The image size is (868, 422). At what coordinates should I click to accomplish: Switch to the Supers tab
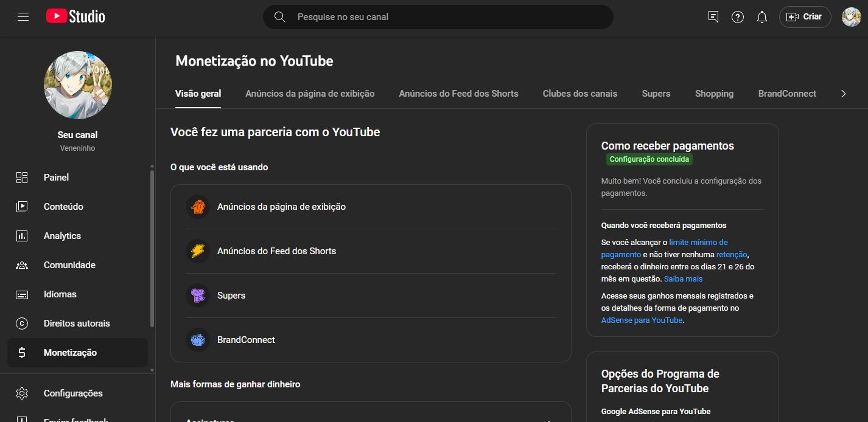pyautogui.click(x=656, y=94)
